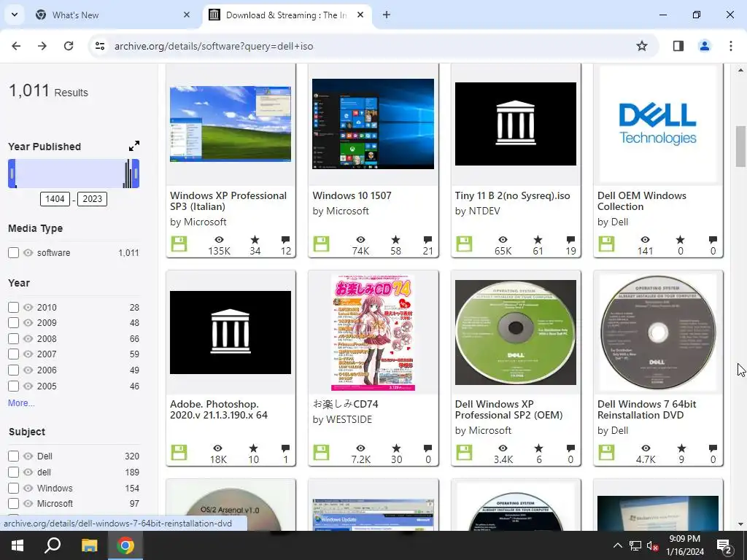747x560 pixels.
Task: Hide software media type with eye icon
Action: pyautogui.click(x=28, y=253)
